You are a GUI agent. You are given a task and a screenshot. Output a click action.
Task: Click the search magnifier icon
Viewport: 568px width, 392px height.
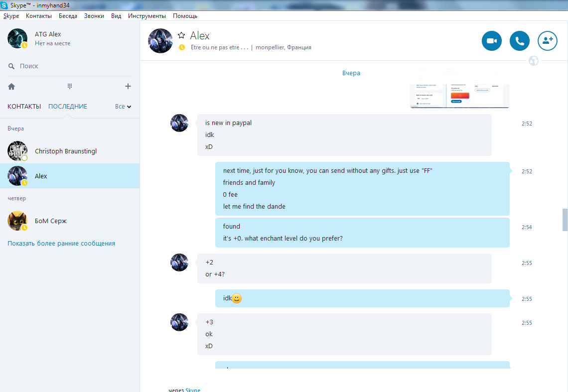(11, 66)
